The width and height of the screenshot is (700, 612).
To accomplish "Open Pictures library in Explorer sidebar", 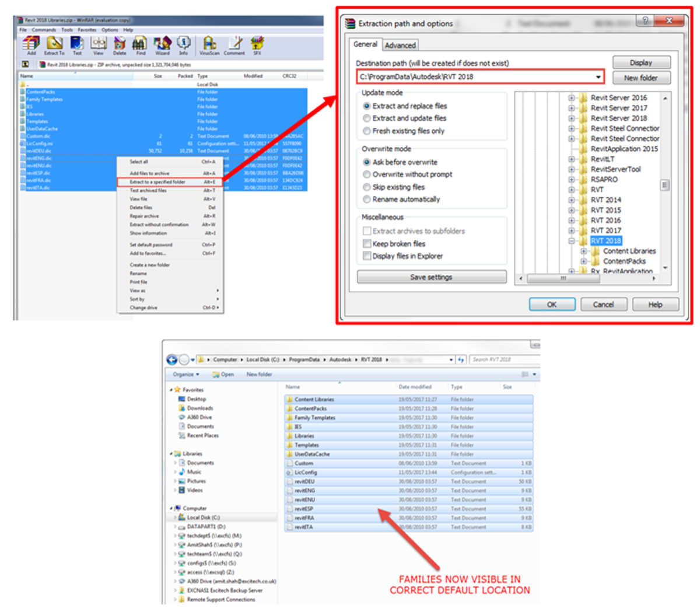I will click(196, 481).
